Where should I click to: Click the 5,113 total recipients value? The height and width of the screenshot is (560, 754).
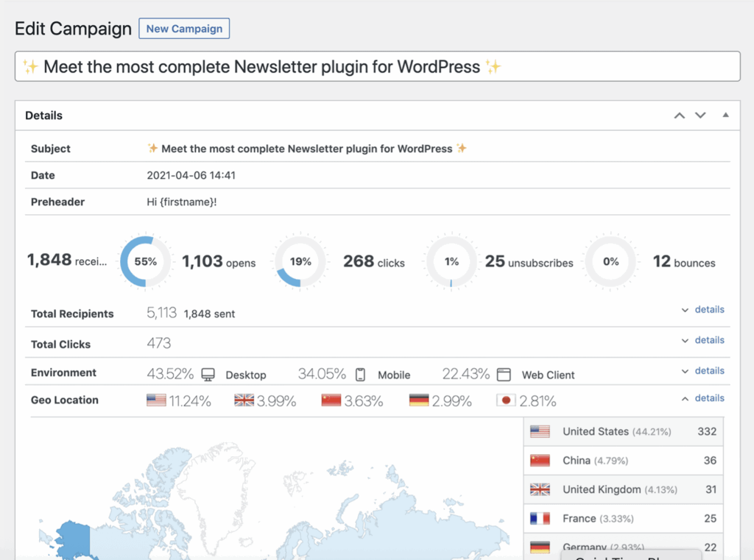161,313
